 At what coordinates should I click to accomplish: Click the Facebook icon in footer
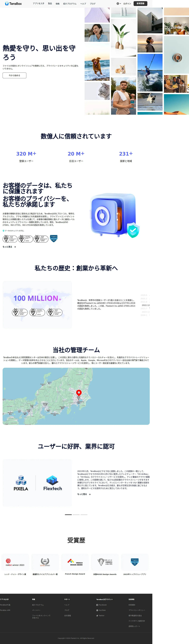click(97, 605)
